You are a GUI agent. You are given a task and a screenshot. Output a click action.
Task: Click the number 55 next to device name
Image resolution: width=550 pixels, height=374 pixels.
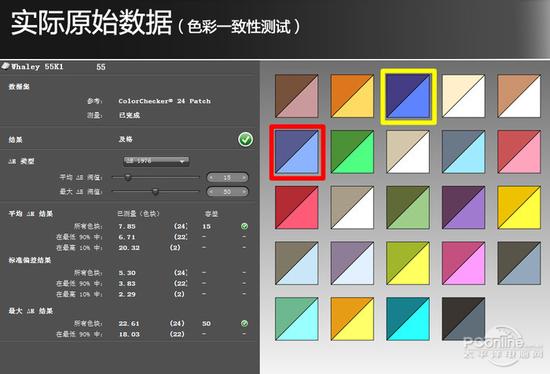[x=101, y=67]
